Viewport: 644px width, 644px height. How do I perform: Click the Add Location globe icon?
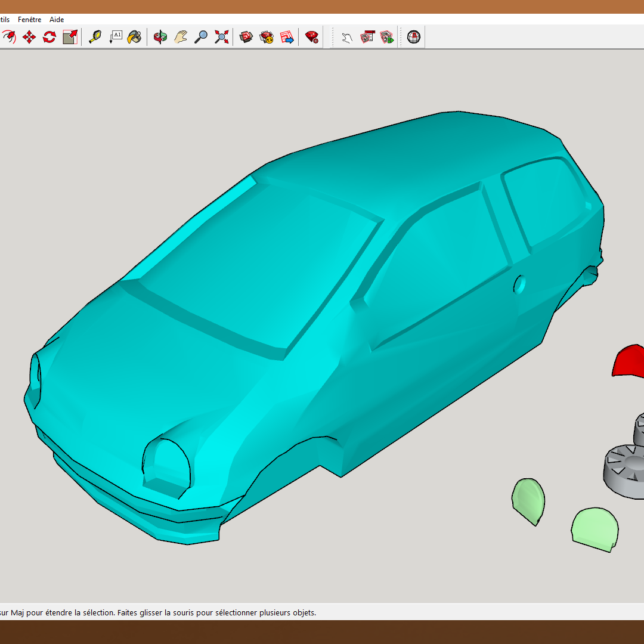click(414, 38)
